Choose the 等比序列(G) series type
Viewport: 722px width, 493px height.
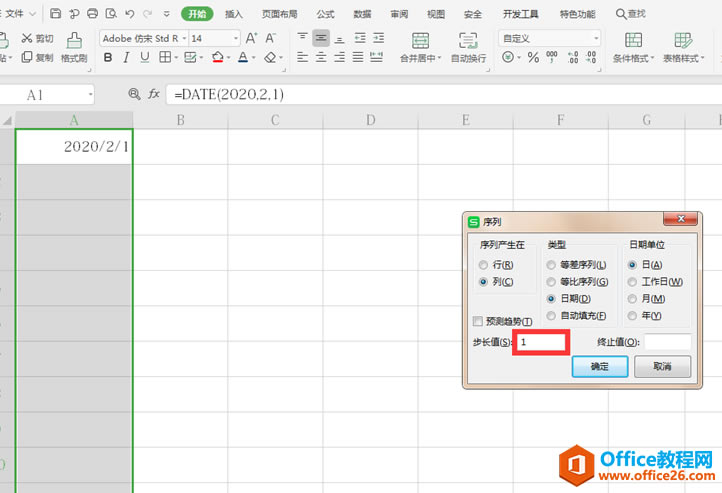pyautogui.click(x=552, y=282)
